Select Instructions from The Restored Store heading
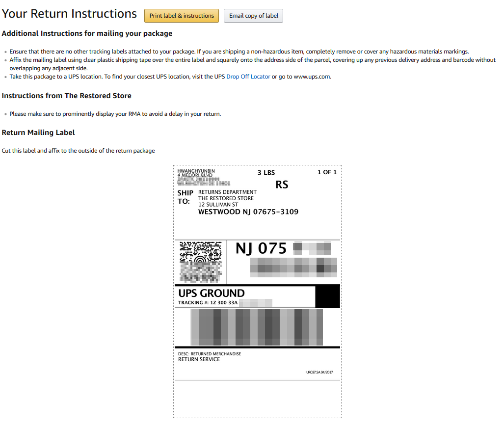Screen dimensions: 504x428 point(67,96)
